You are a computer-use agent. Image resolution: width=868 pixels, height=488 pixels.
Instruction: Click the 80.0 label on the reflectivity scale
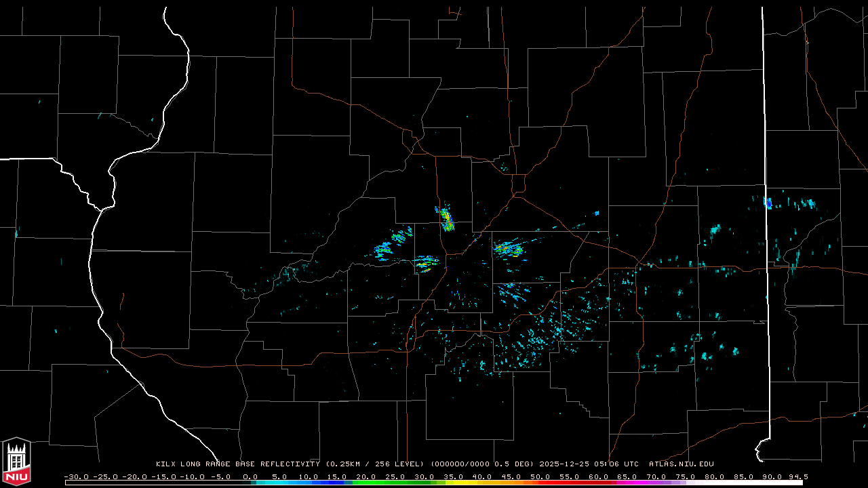(713, 476)
